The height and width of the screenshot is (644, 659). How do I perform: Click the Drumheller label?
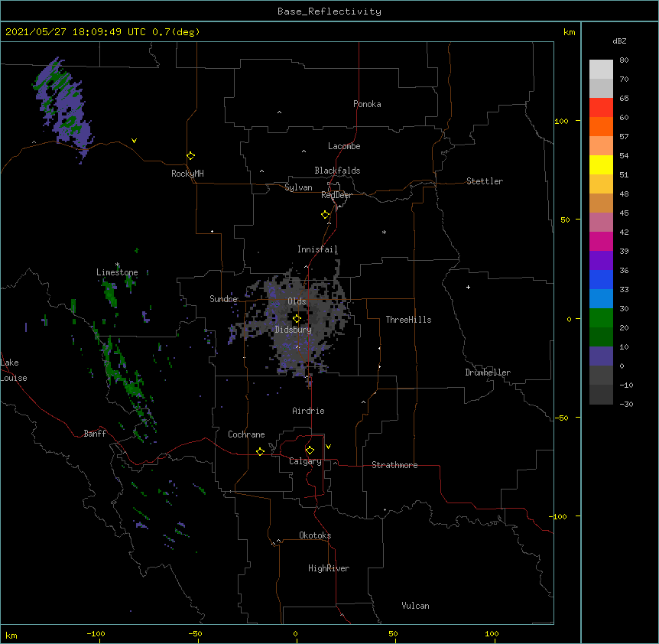tap(488, 372)
